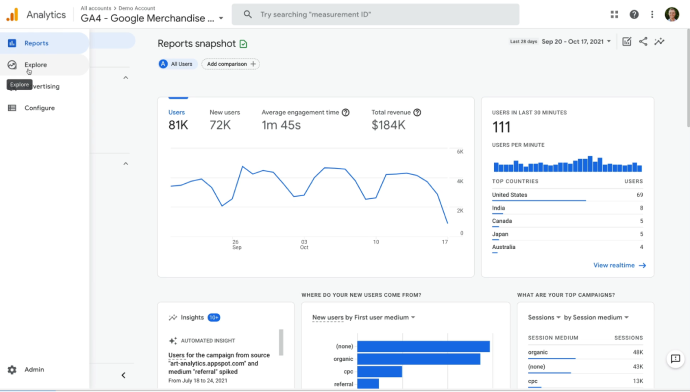This screenshot has width=690, height=392.
Task: Open the feedback chat bubble icon
Action: click(x=675, y=359)
